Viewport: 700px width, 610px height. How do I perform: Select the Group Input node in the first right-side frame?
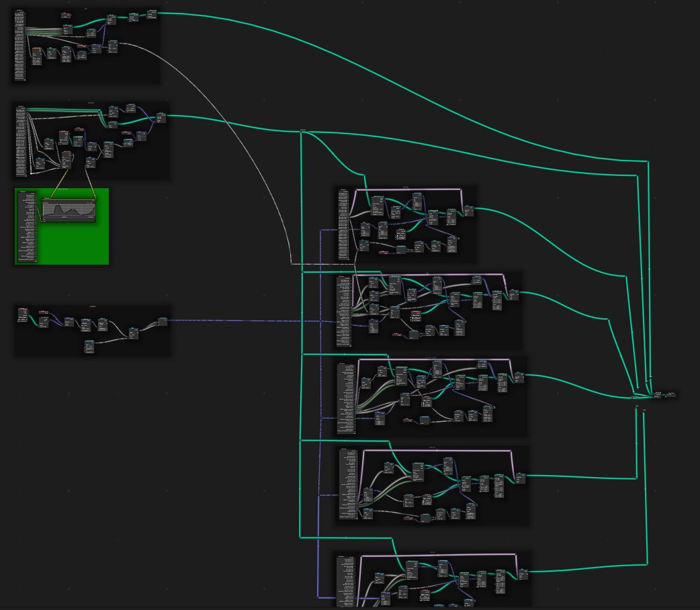click(x=343, y=224)
